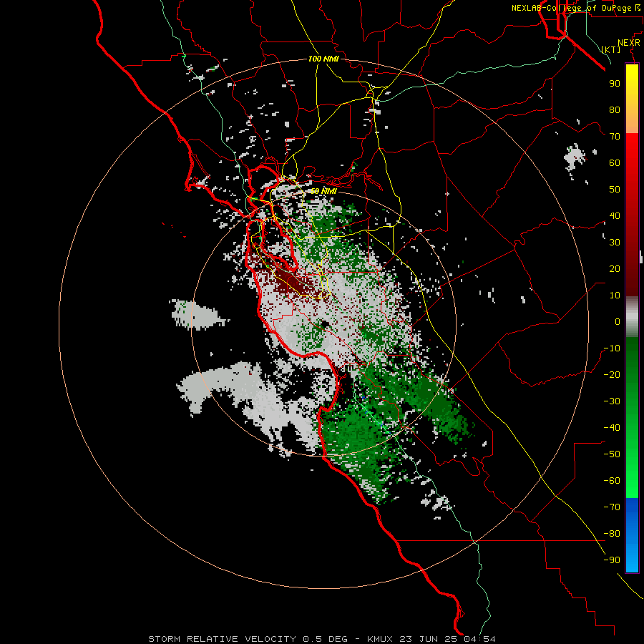Pick the 30 label on the velocity scale
644x644 pixels.
coord(615,243)
